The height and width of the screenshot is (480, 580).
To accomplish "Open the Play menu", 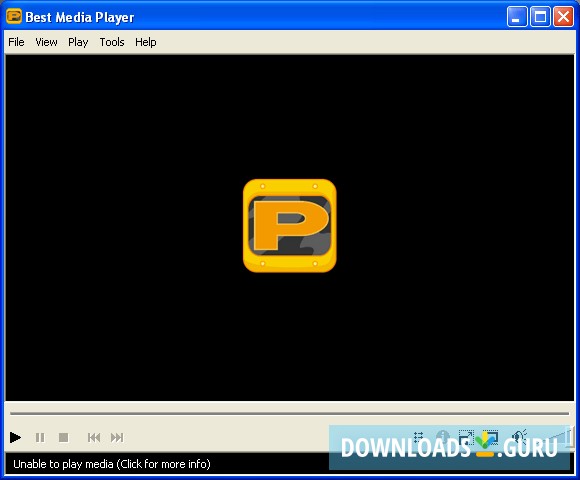I will (x=78, y=42).
